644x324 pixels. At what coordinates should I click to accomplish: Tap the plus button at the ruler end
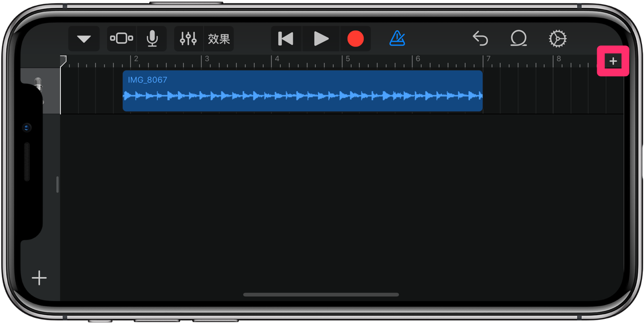coord(613,62)
